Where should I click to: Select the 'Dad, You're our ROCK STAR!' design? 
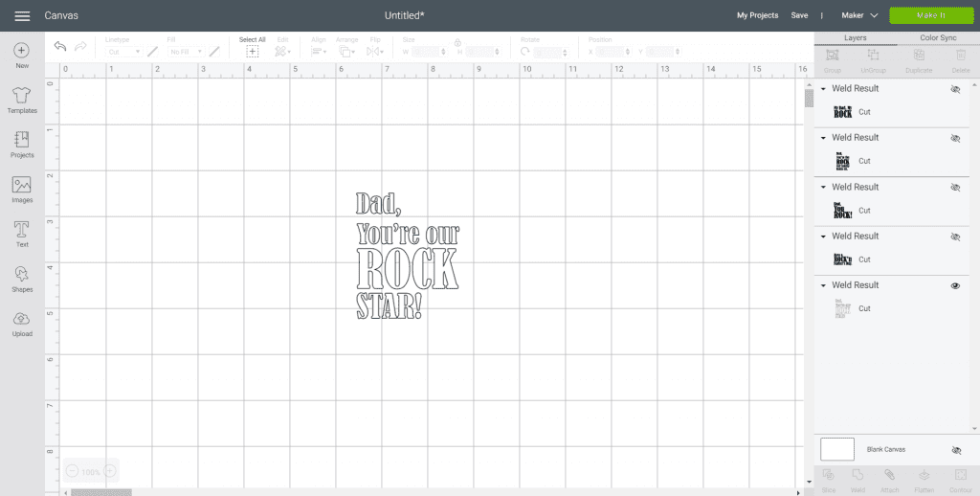(408, 256)
